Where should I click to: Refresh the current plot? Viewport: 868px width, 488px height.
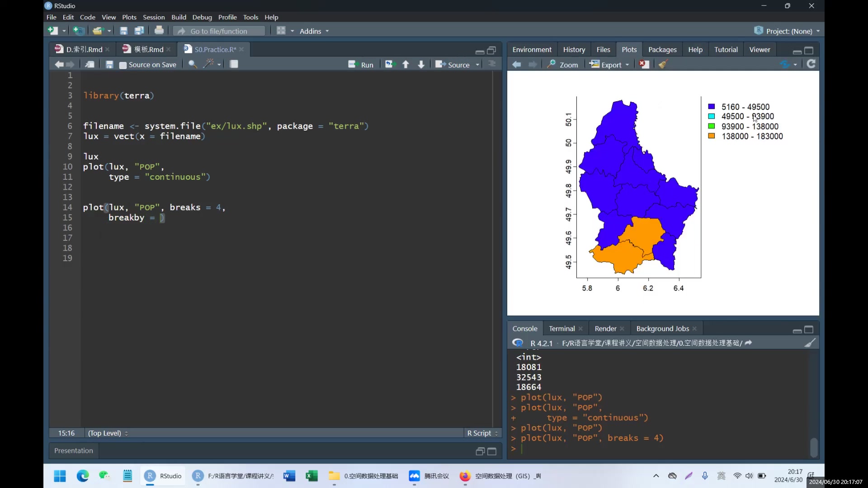coord(811,64)
